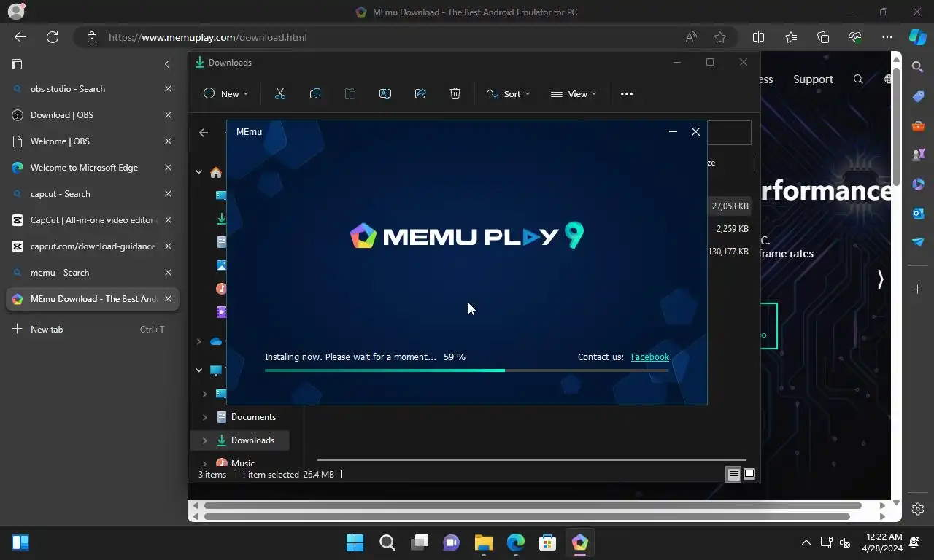934x560 pixels.
Task: Open Edge Browser essentials heart icon
Action: 855,37
